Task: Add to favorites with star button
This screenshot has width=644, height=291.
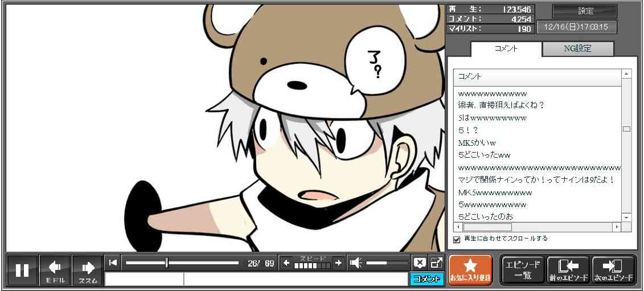Action: (470, 269)
